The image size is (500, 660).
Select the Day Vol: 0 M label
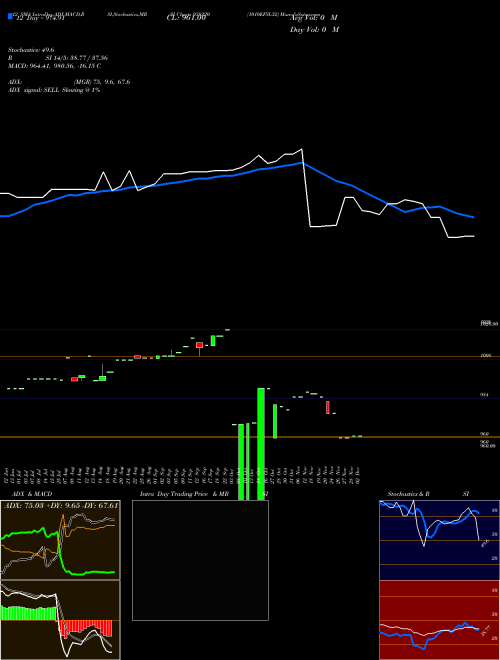pyautogui.click(x=314, y=30)
